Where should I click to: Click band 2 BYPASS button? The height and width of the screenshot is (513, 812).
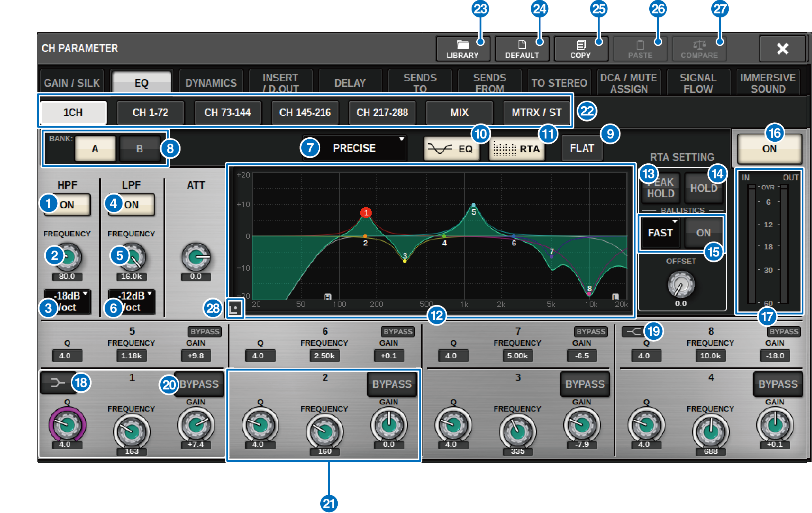pos(392,384)
